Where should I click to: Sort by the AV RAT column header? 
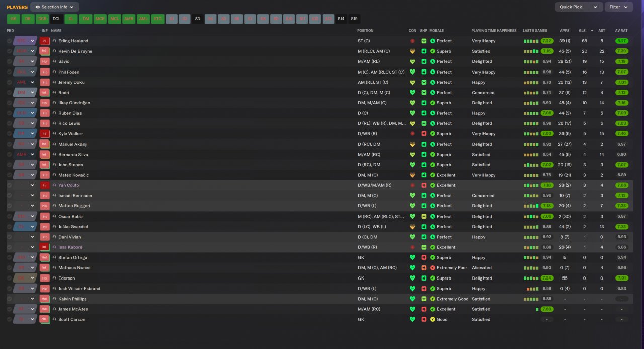pyautogui.click(x=621, y=31)
